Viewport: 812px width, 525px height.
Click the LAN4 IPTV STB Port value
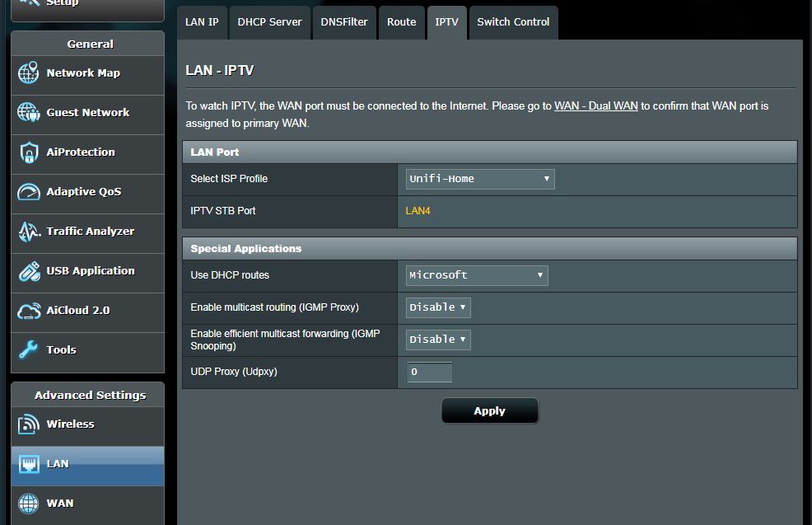418,211
